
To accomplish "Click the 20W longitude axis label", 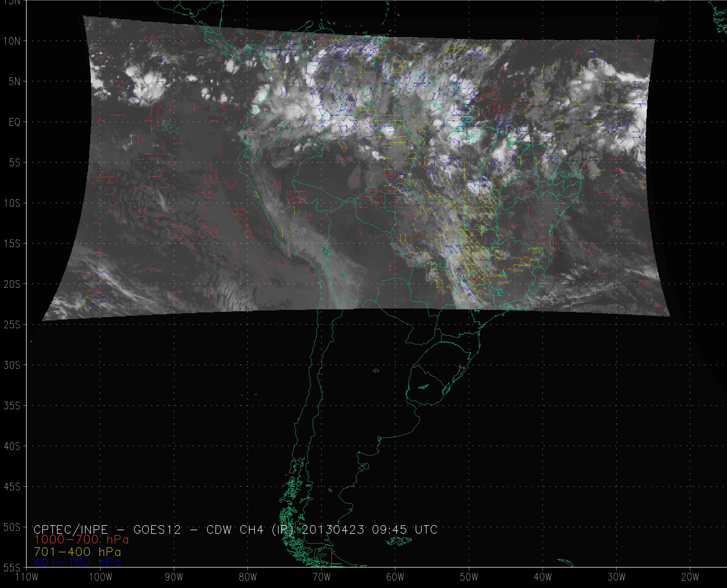I will 690,577.
